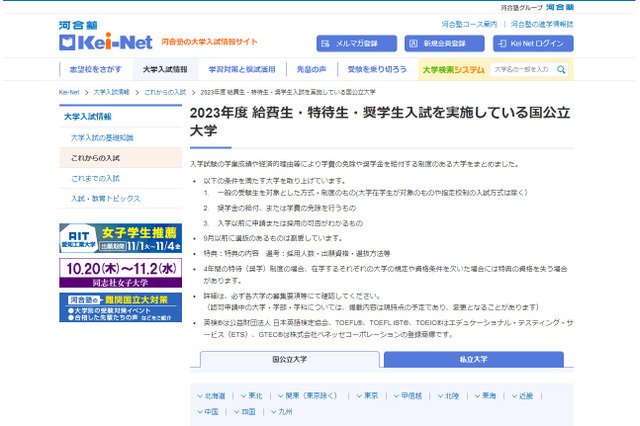Image resolution: width=640 pixels, height=426 pixels.
Task: Open 河合塾コース案内 link
Action: [x=469, y=24]
